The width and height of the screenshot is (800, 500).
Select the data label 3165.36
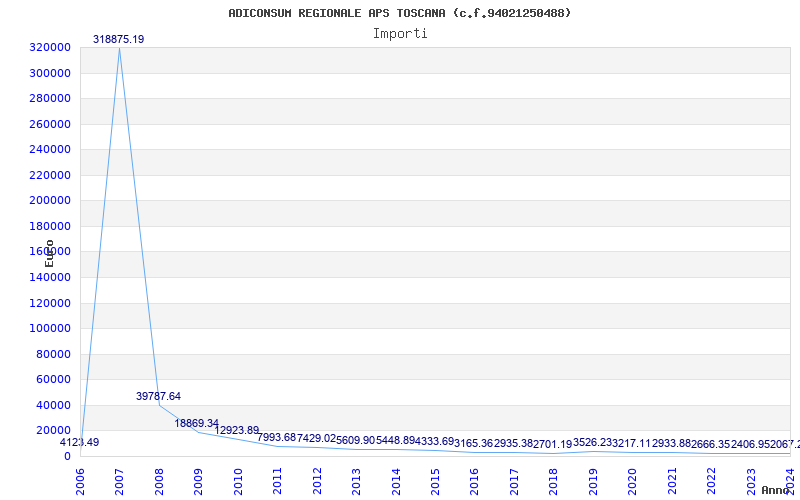474,443
